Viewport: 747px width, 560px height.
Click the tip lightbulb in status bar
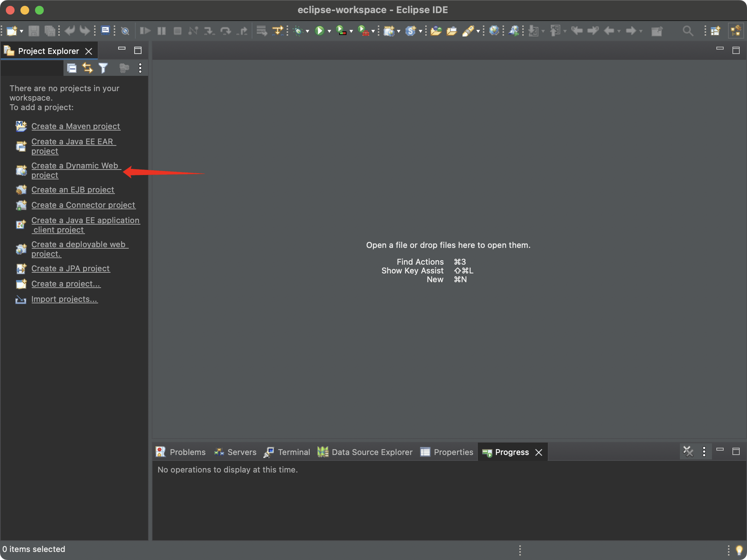pos(739,550)
